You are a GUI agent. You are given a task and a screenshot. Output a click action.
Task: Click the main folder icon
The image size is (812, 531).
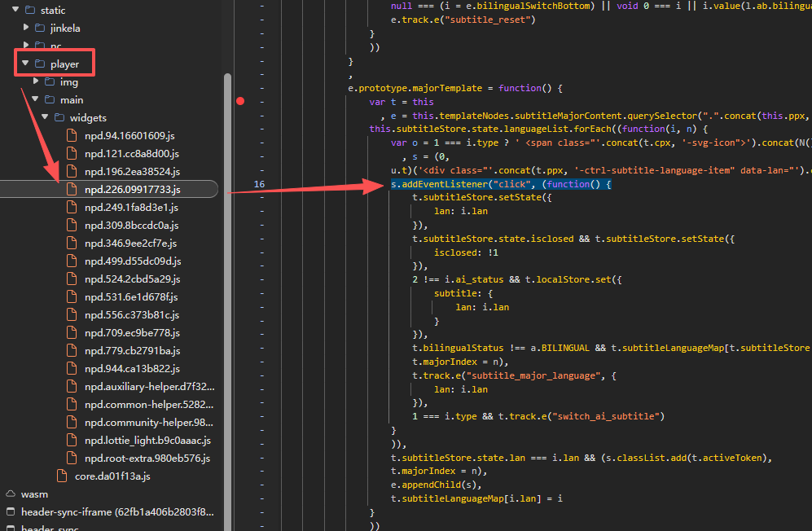click(50, 100)
